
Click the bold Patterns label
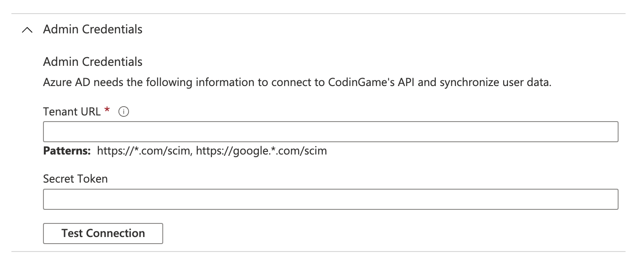(67, 151)
